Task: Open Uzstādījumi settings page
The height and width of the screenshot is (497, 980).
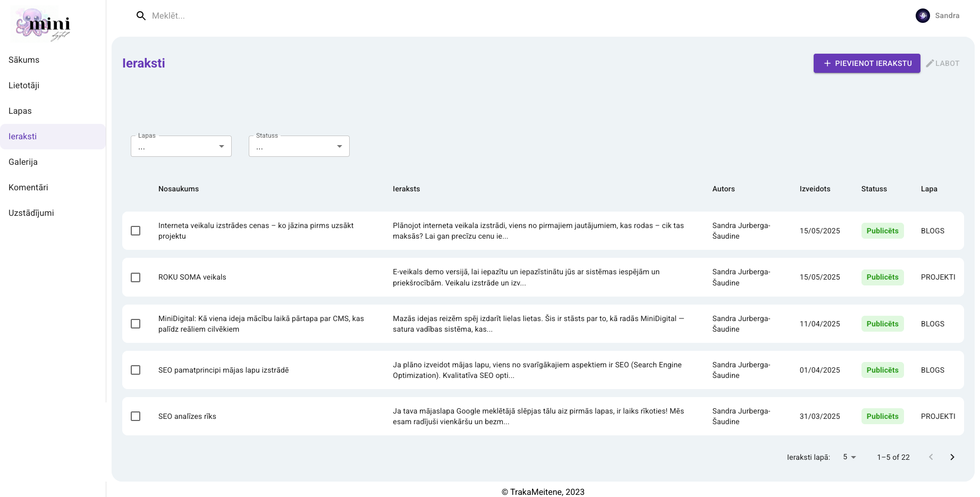Action: [31, 213]
